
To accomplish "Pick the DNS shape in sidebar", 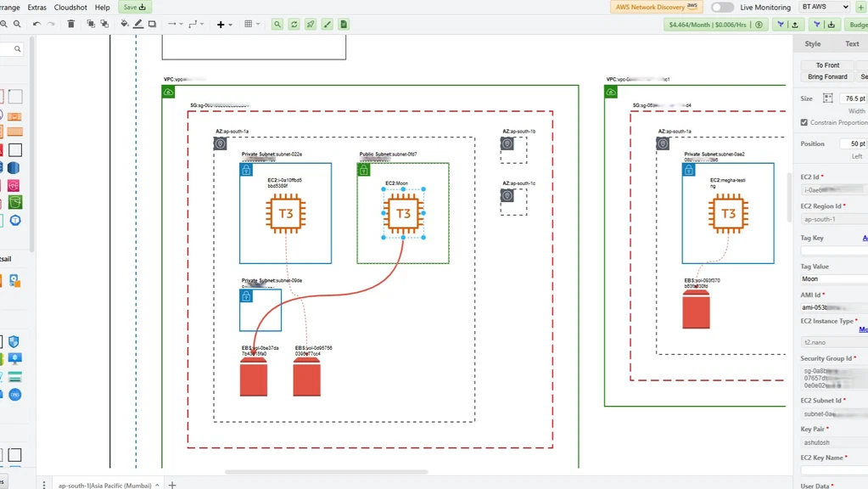I will pos(15,394).
